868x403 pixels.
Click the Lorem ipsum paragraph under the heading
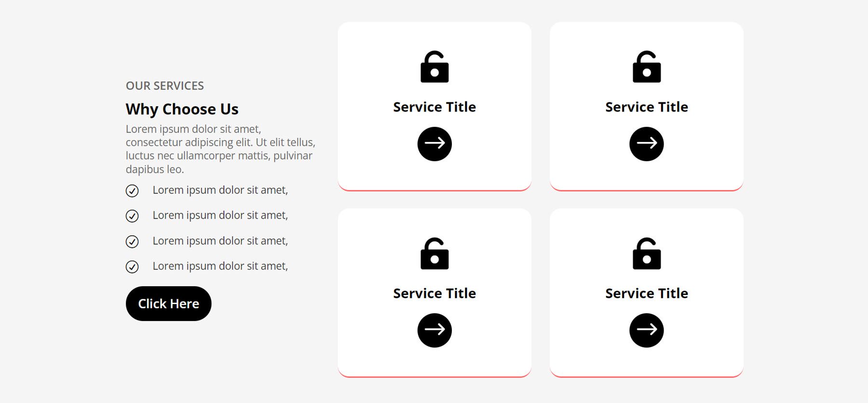point(220,149)
